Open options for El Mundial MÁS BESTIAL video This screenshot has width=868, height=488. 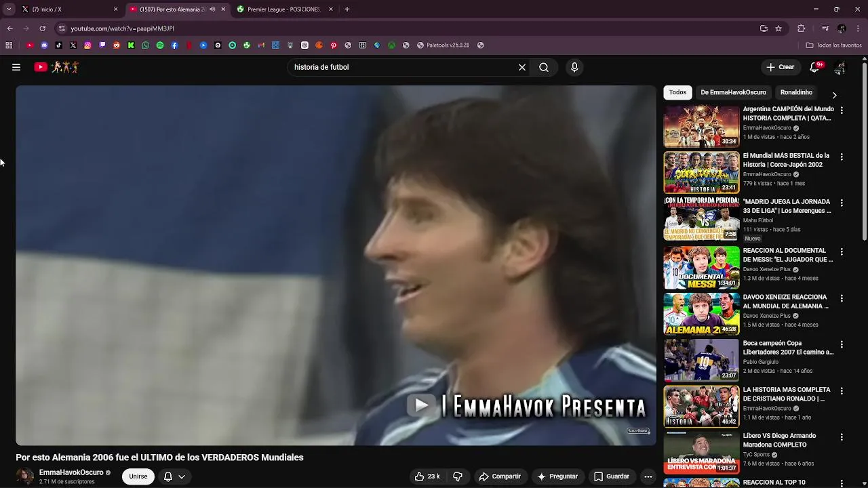[x=842, y=157]
